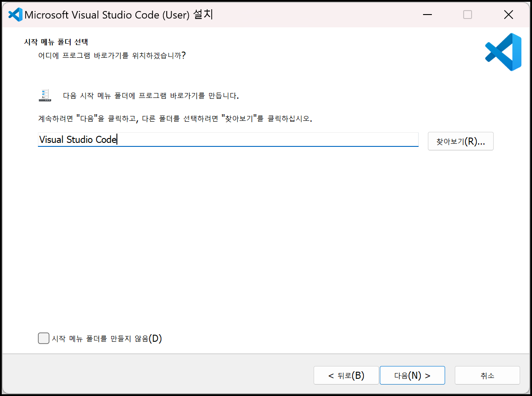Click the instruction text beginning 계속하려면
The width and height of the screenshot is (532, 396).
click(x=175, y=119)
